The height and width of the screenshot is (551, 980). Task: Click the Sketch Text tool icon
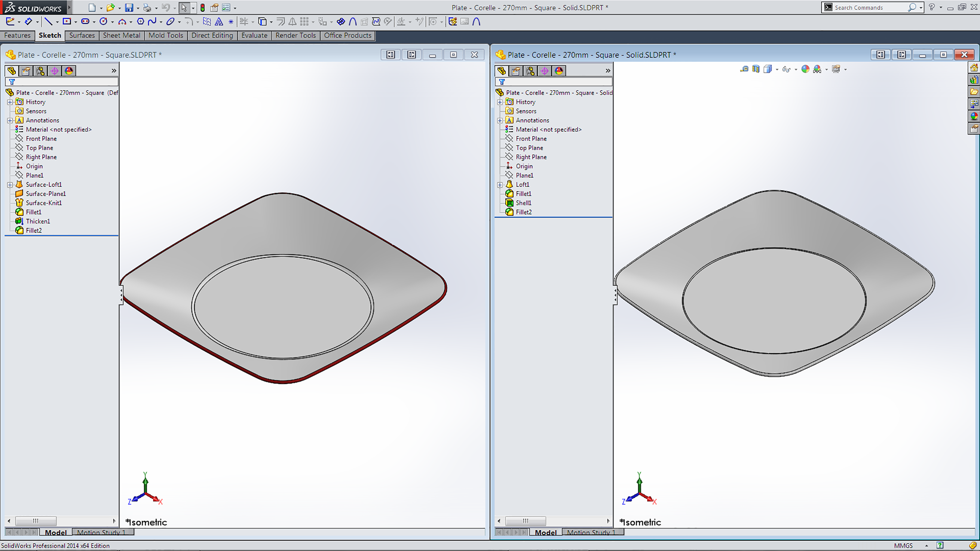point(219,22)
